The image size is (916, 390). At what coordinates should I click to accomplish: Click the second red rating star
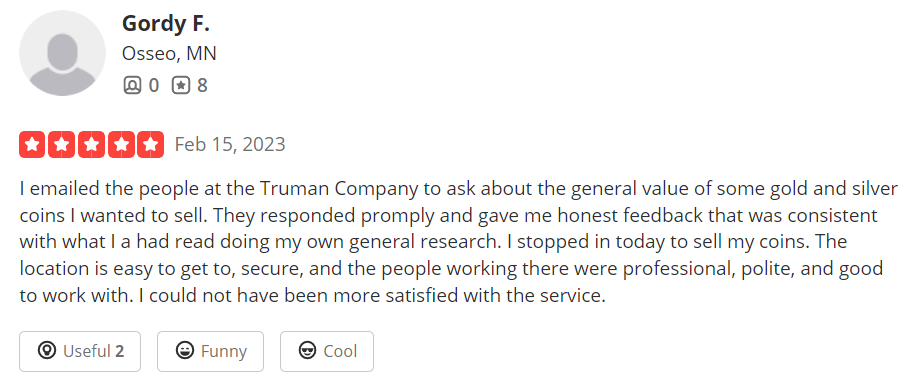[x=62, y=144]
